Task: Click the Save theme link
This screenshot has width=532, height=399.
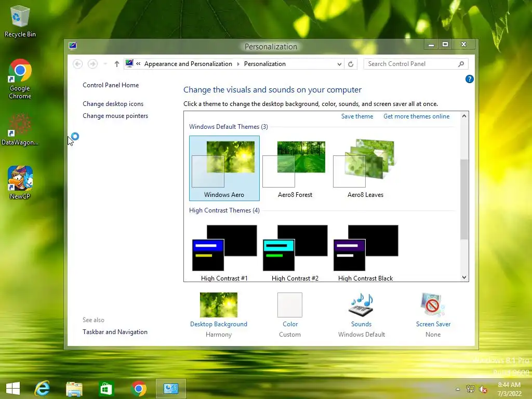Action: tap(357, 116)
